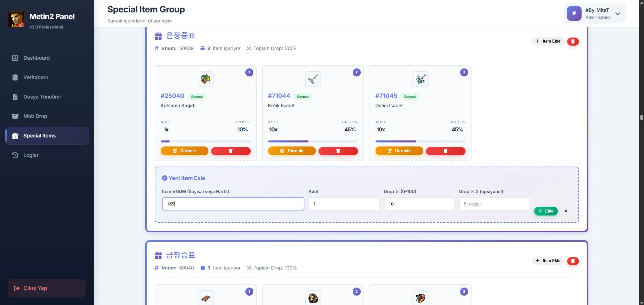Expand the #By_MitaT user dropdown

[617, 14]
